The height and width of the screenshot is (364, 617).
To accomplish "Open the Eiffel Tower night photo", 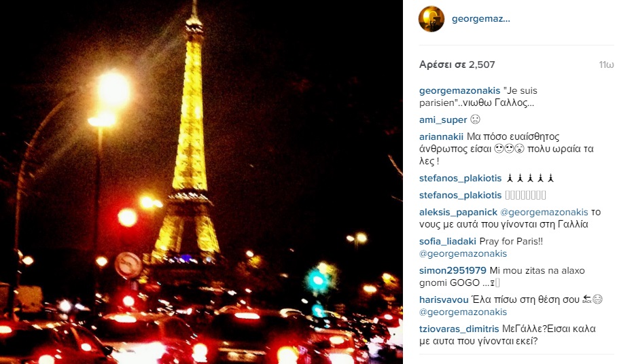I will click(201, 182).
